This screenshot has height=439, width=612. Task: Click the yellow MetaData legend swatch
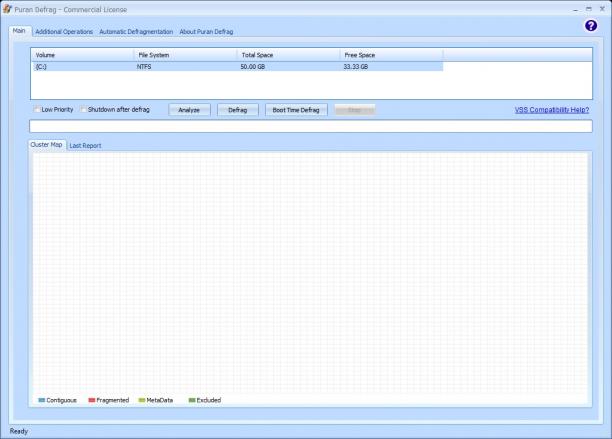point(142,400)
